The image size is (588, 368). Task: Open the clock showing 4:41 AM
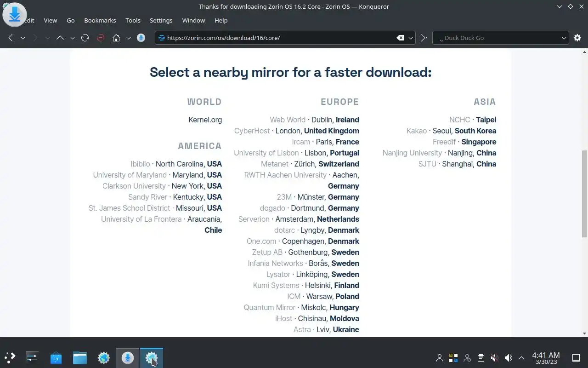point(546,358)
